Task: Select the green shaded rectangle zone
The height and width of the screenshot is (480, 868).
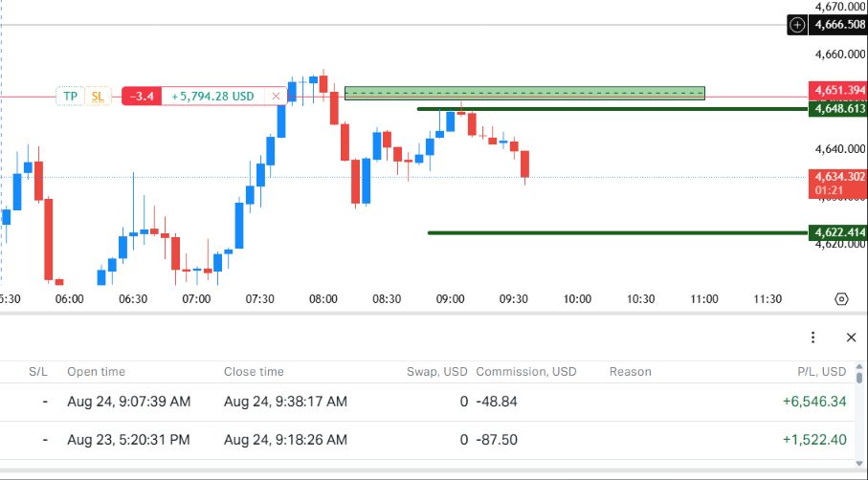Action: 524,93
